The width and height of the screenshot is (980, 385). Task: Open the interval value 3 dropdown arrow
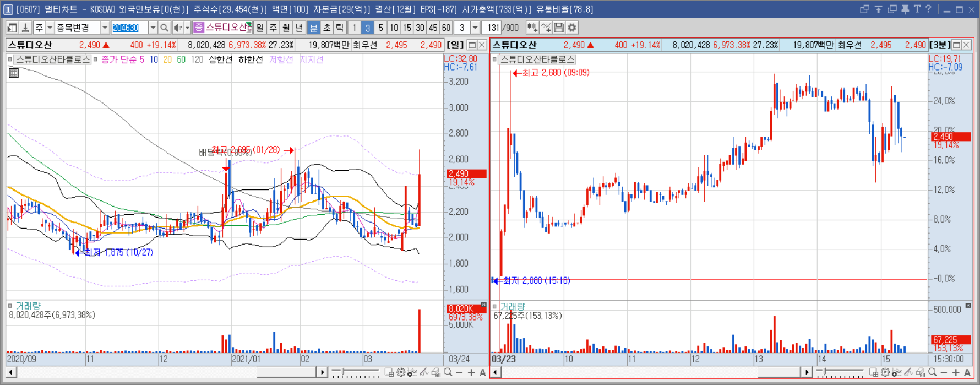pyautogui.click(x=475, y=28)
